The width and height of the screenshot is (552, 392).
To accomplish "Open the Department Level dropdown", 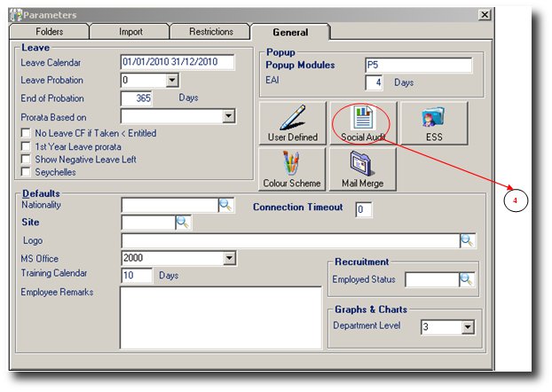I will click(x=468, y=327).
